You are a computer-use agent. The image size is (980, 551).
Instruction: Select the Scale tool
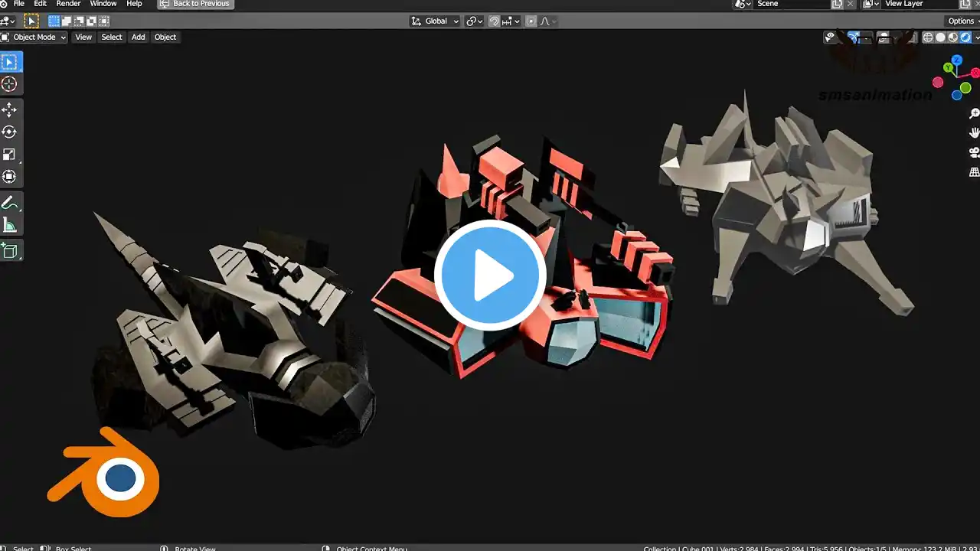(10, 154)
